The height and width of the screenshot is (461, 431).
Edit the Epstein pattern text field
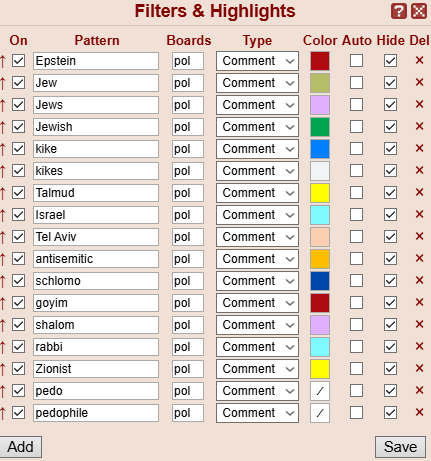96,61
